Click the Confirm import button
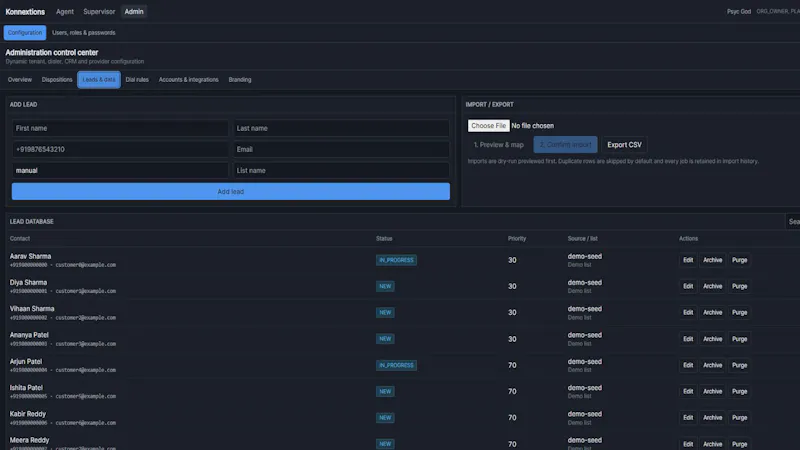 click(x=565, y=145)
